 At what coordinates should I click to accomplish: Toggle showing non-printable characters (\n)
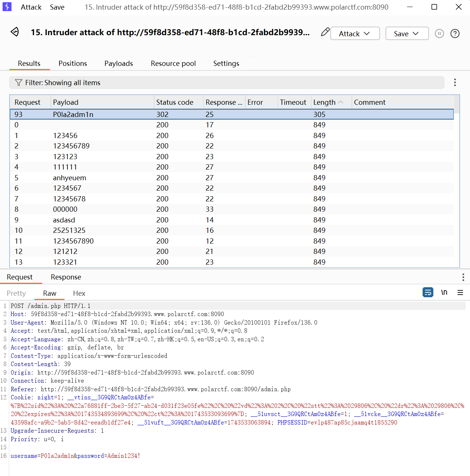click(x=444, y=292)
